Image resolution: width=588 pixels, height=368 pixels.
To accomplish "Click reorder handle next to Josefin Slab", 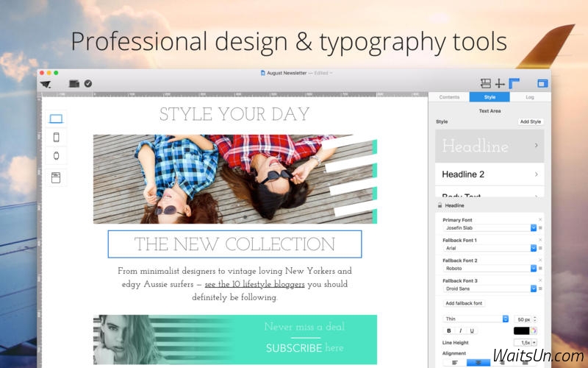I will (540, 228).
